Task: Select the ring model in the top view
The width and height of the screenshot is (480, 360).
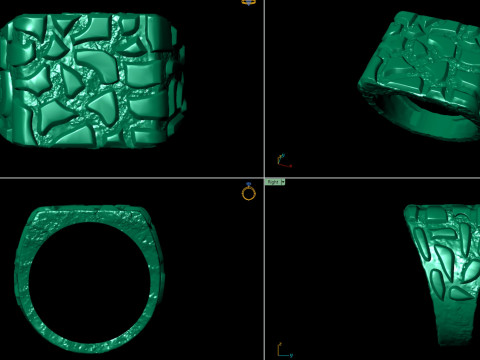Action: pyautogui.click(x=92, y=80)
